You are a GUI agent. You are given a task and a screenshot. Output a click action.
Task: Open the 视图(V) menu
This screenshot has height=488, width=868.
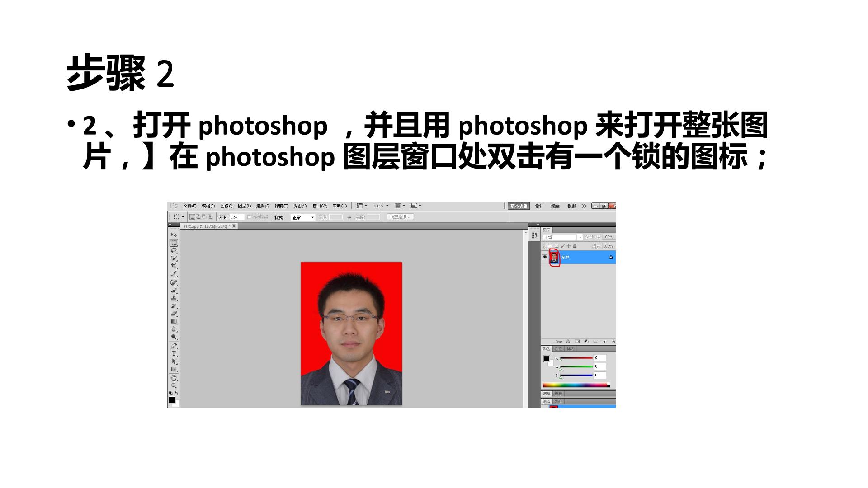[300, 206]
